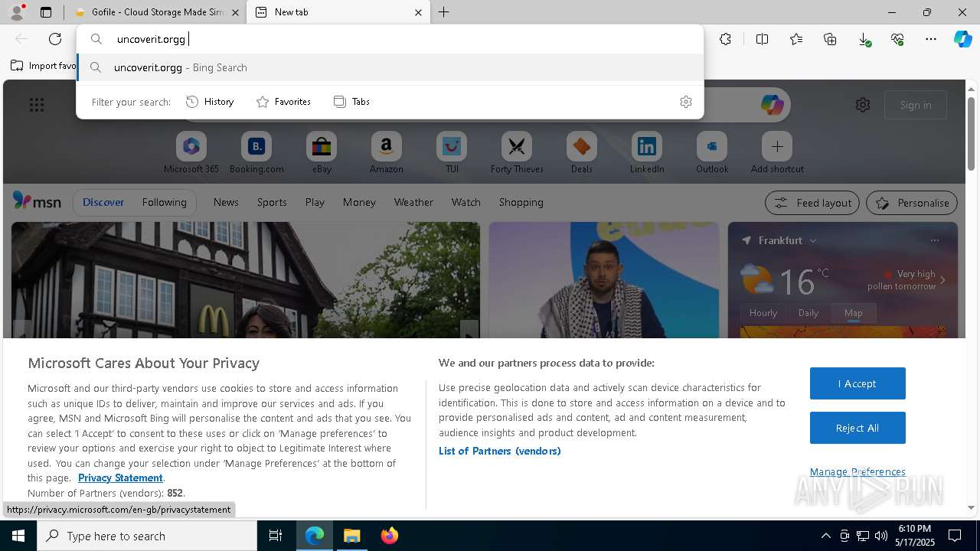
Task: Close the New tab
Action: coord(418,12)
